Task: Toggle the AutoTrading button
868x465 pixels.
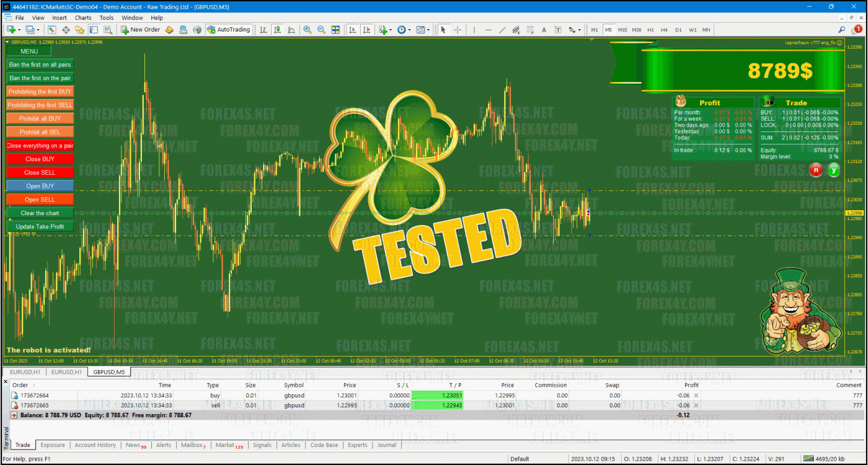Action: click(x=229, y=30)
